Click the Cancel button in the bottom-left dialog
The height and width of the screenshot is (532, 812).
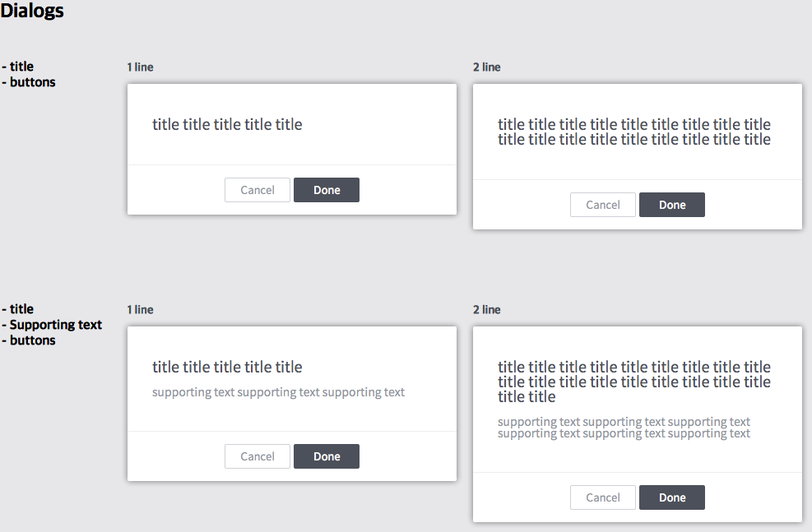tap(257, 456)
